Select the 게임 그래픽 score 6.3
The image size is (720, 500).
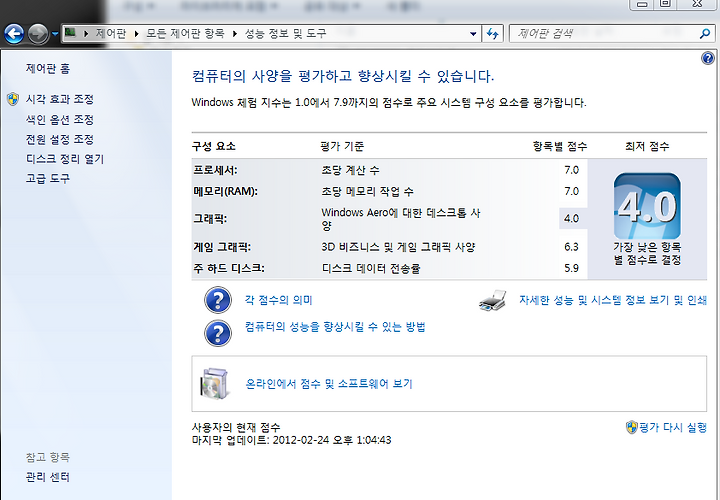tap(571, 247)
